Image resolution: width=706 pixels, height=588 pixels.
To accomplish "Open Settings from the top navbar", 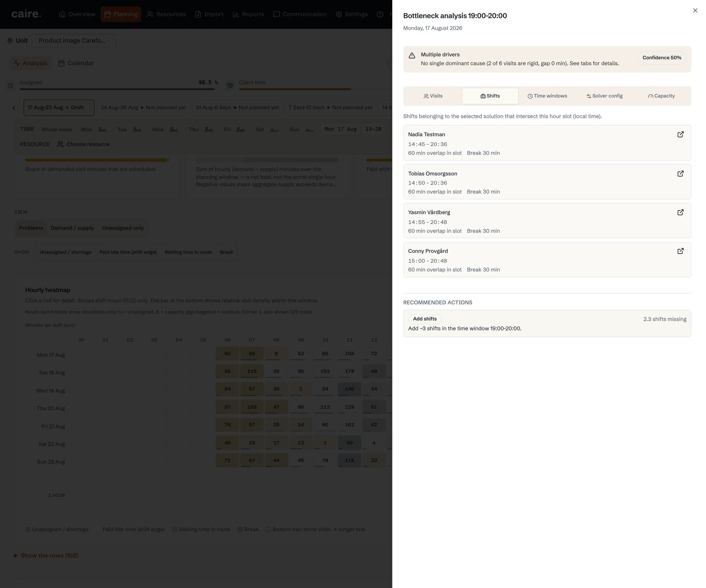I will pos(352,14).
